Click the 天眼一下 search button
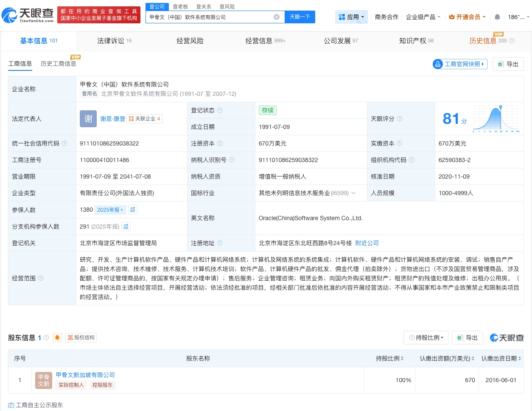The height and width of the screenshot is (411, 532). pyautogui.click(x=300, y=17)
